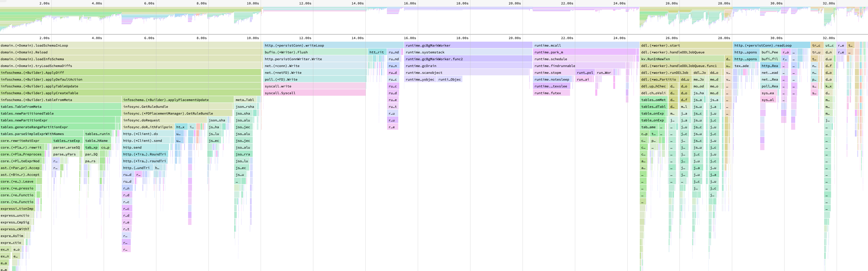
Task: Select the runtime.gcBgMarkWorker frame
Action: click(468, 46)
